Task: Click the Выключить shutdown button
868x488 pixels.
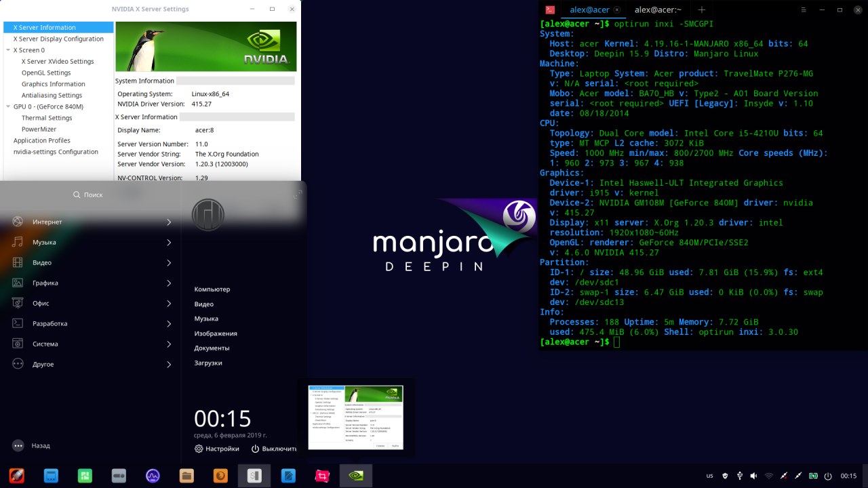Action: pos(274,449)
